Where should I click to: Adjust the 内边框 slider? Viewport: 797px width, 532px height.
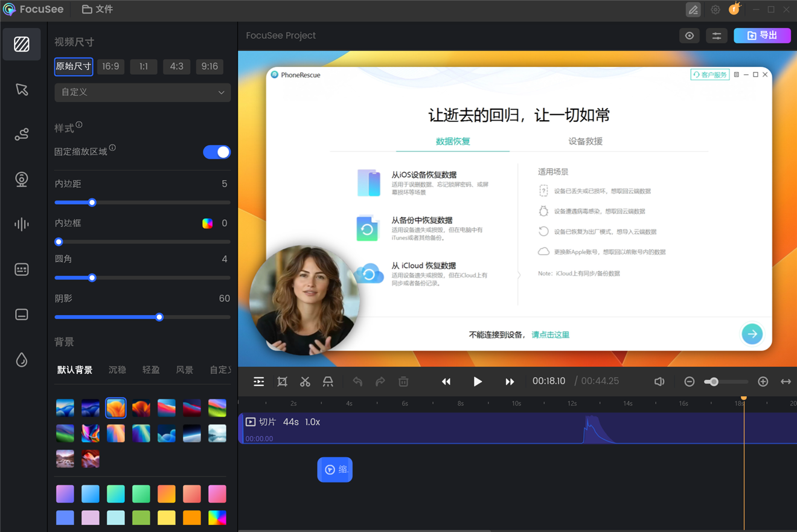click(142, 242)
